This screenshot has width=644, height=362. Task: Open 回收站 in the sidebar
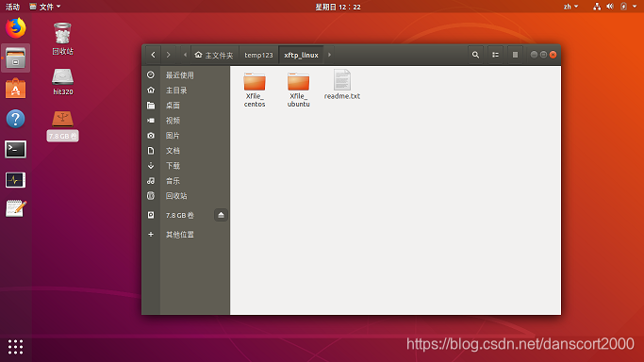pyautogui.click(x=186, y=196)
